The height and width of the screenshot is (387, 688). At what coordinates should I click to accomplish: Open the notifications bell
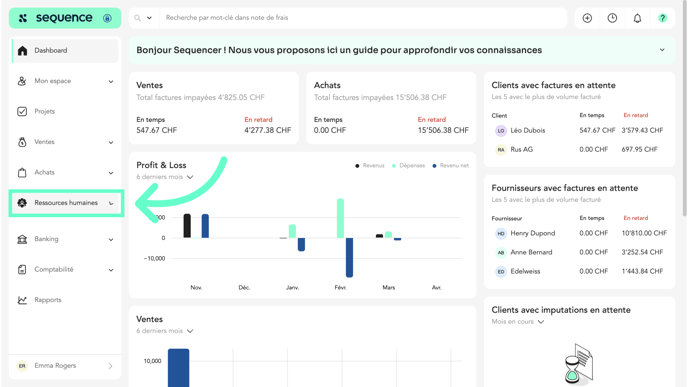tap(637, 18)
